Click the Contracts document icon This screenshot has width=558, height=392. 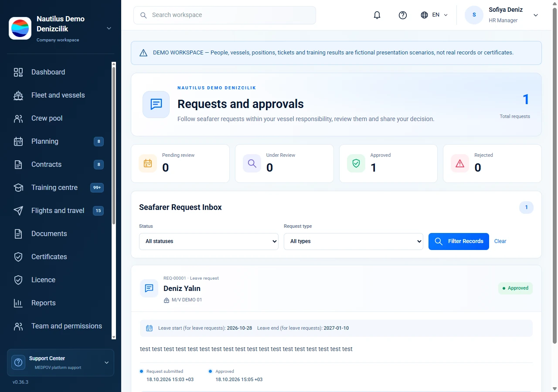[x=18, y=165]
